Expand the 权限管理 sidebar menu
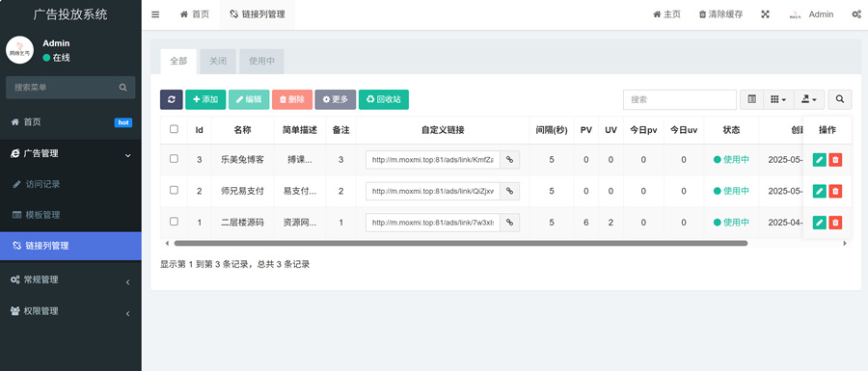Viewport: 868px width, 371px height. pyautogui.click(x=70, y=311)
